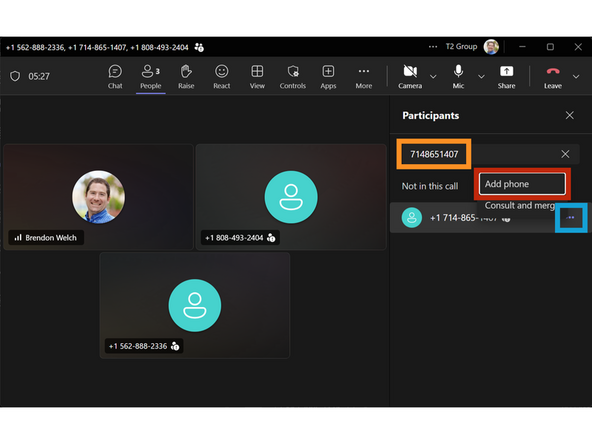Image resolution: width=592 pixels, height=444 pixels.
Task: Expand the Camera options chevron
Action: (433, 77)
